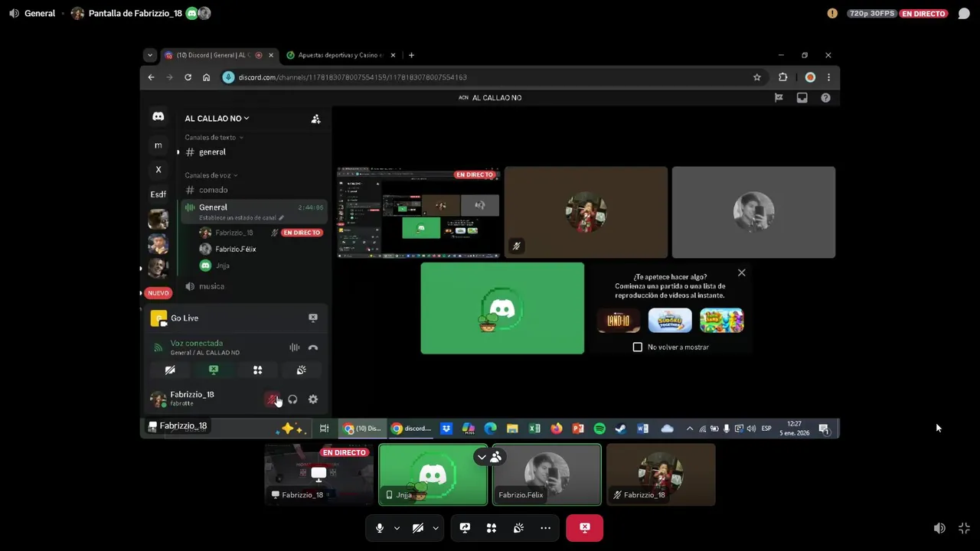Open activities launcher in voice panel
Screen dimensions: 980x551
coord(257,370)
